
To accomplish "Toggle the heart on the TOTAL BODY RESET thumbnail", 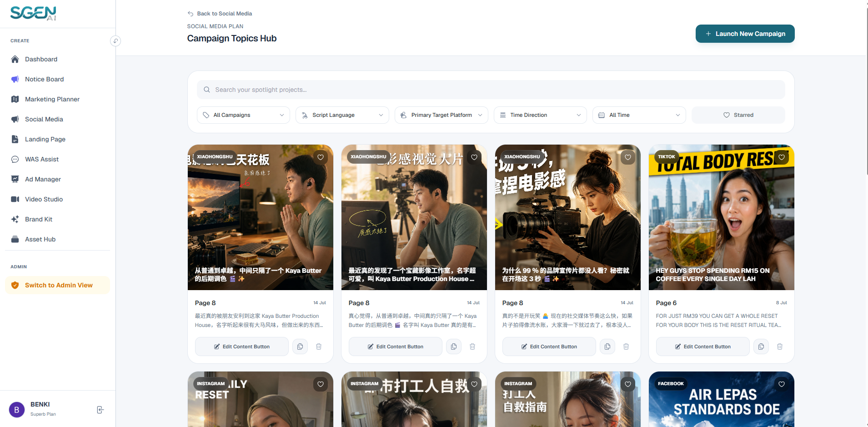I will [782, 157].
